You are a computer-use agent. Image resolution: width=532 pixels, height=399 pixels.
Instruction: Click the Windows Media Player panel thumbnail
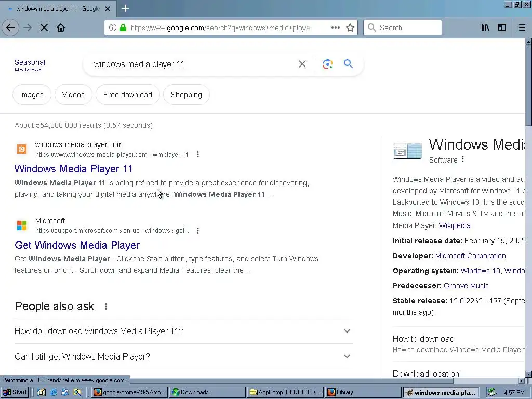pos(407,150)
